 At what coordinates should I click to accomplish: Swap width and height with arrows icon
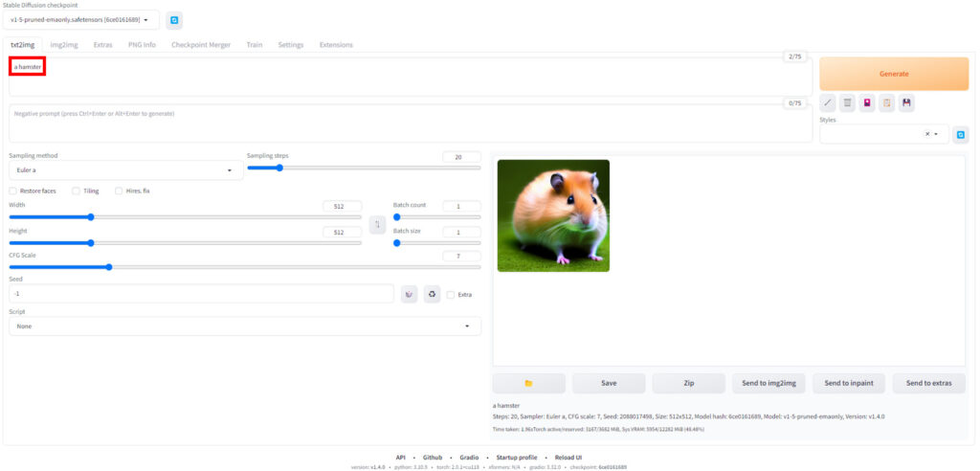pos(377,224)
